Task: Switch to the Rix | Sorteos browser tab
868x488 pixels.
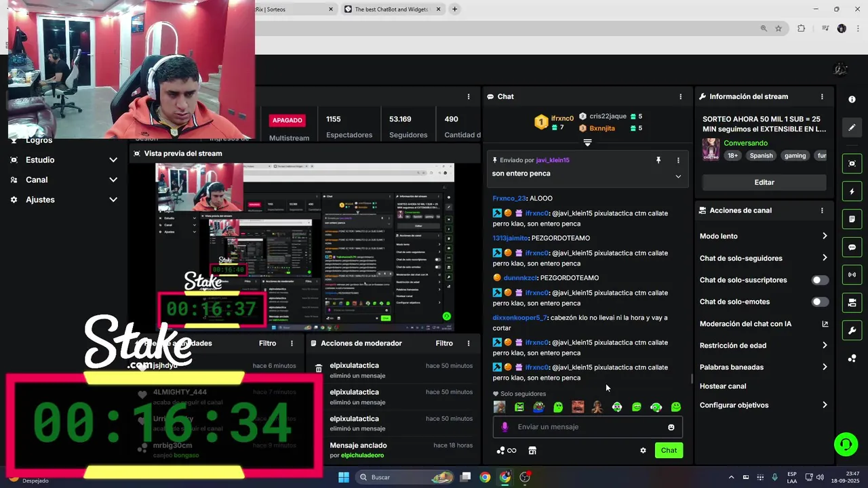Action: (296, 9)
